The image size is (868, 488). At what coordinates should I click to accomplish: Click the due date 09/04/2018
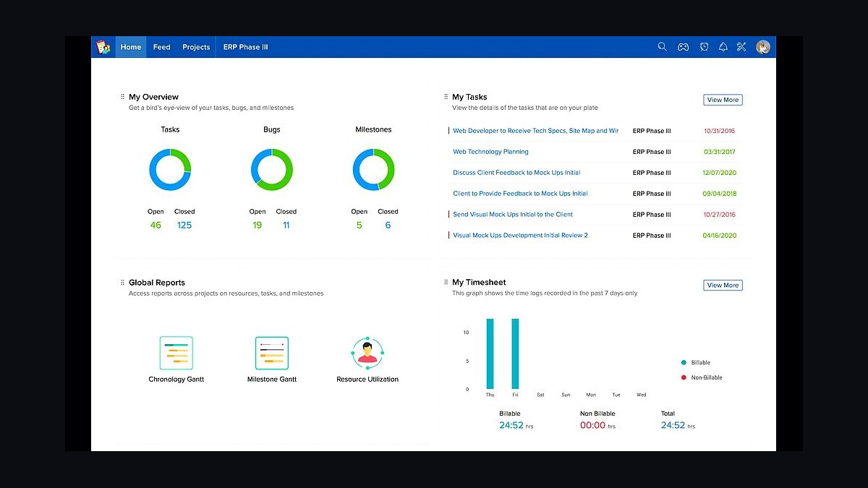[719, 194]
